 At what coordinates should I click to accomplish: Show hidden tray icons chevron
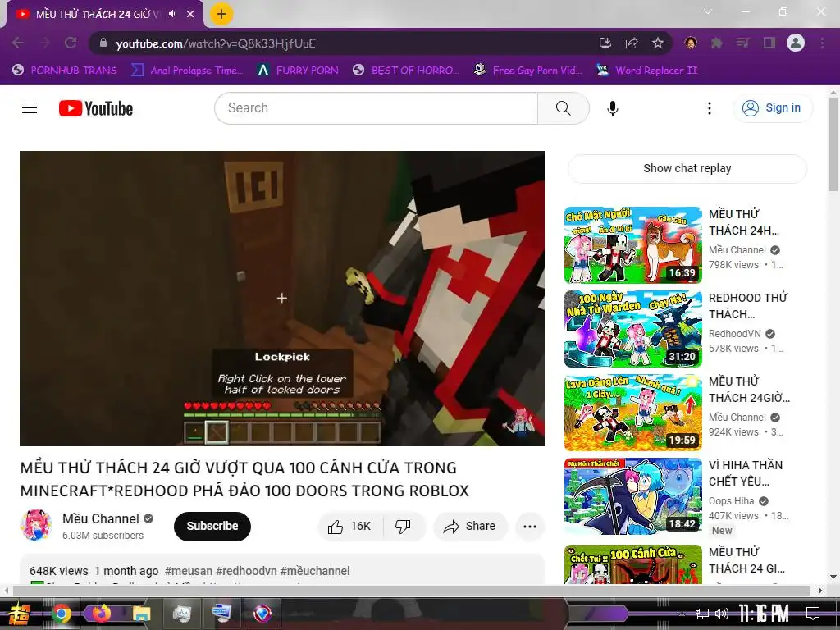[682, 614]
